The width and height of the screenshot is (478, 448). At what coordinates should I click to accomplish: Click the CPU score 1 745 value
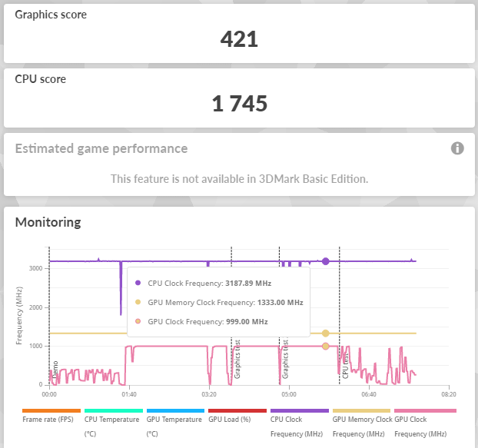[240, 103]
